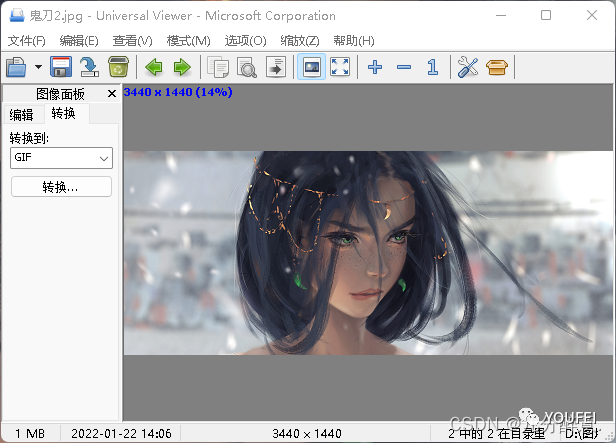Switch to full screen with the arrows icon
616x443 pixels.
[340, 67]
